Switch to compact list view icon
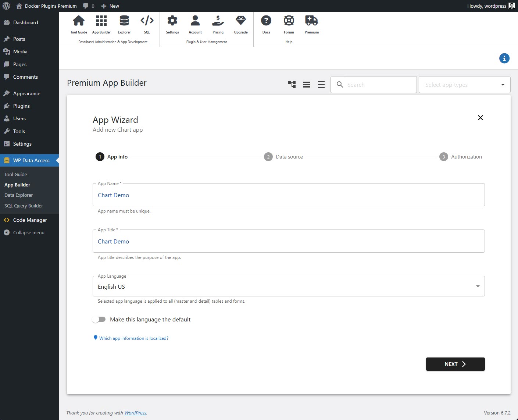The width and height of the screenshot is (518, 420). 321,85
